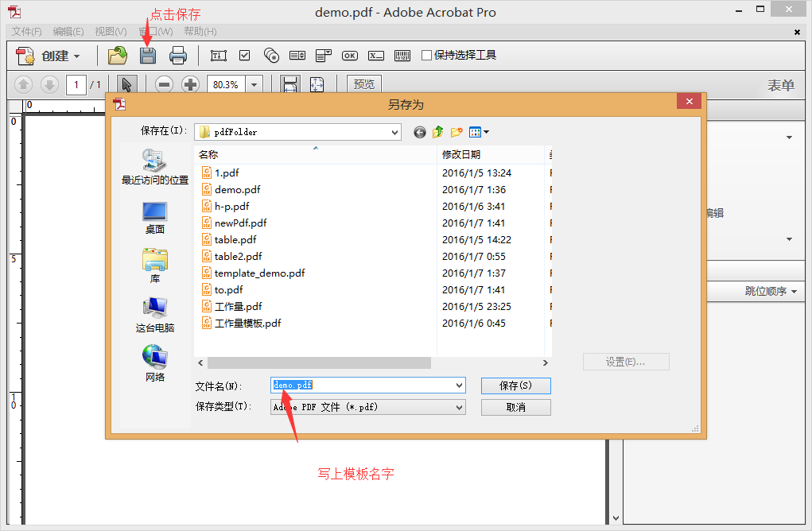This screenshot has width=812, height=531.
Task: Open 这台电脑 in the places bar
Action: pyautogui.click(x=154, y=315)
